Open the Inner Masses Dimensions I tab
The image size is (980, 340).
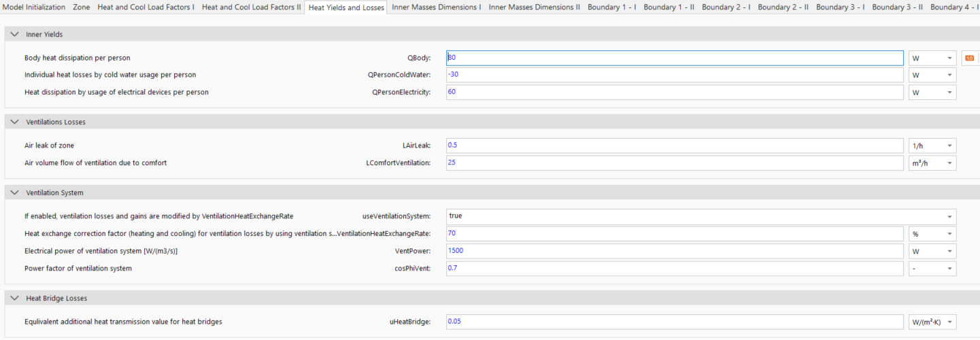click(x=437, y=7)
